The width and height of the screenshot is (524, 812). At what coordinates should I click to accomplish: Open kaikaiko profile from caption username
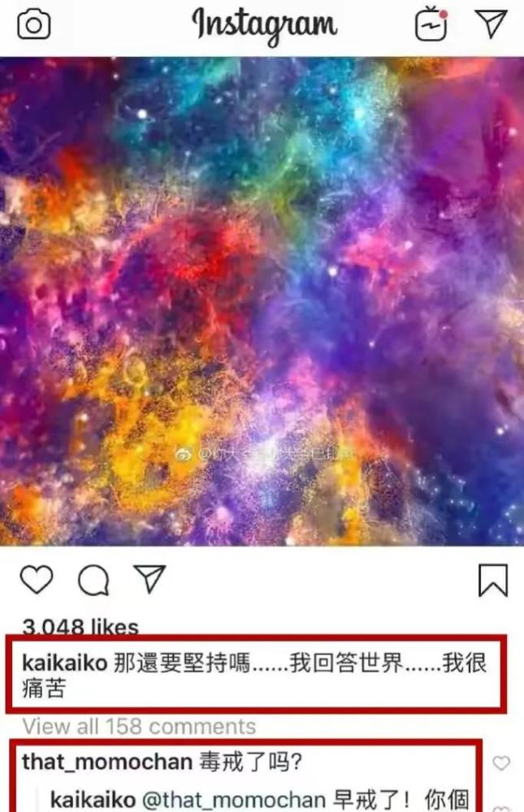click(65, 663)
